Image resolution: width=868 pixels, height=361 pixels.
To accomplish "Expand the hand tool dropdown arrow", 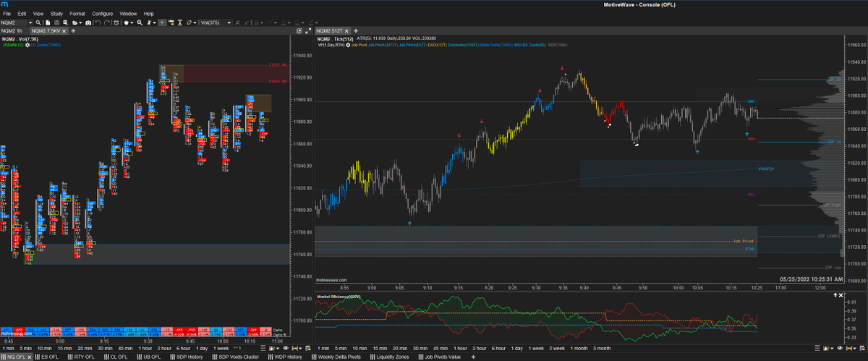I will 132,22.
